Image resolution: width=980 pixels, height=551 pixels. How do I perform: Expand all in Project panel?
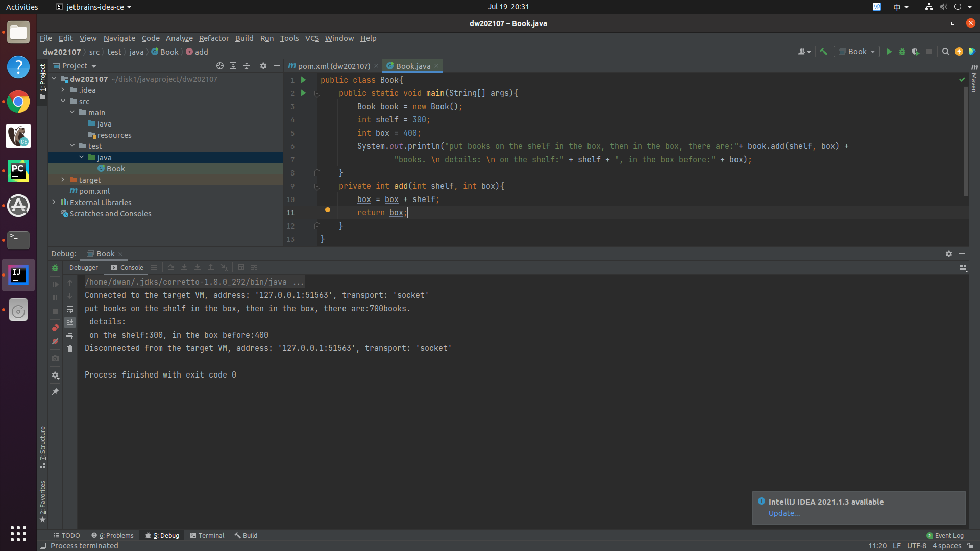[233, 66]
